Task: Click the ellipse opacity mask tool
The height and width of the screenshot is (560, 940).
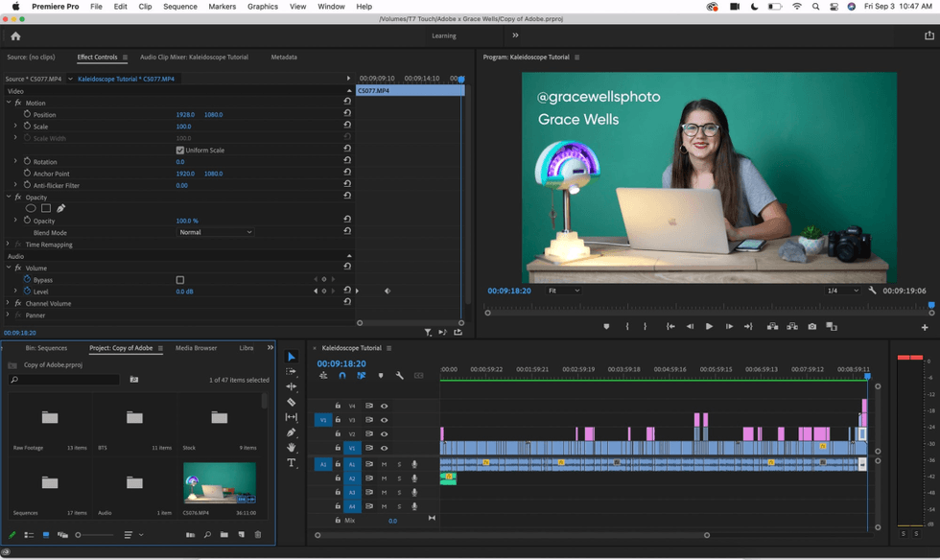Action: [x=31, y=208]
